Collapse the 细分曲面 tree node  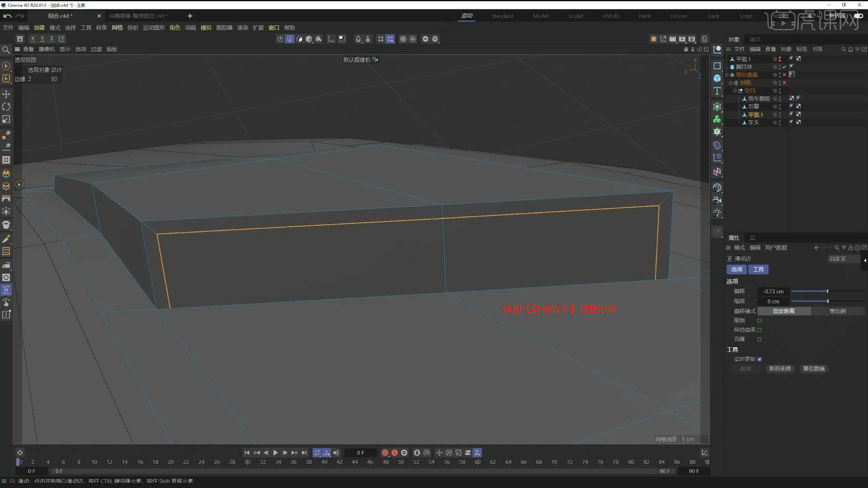[727, 75]
